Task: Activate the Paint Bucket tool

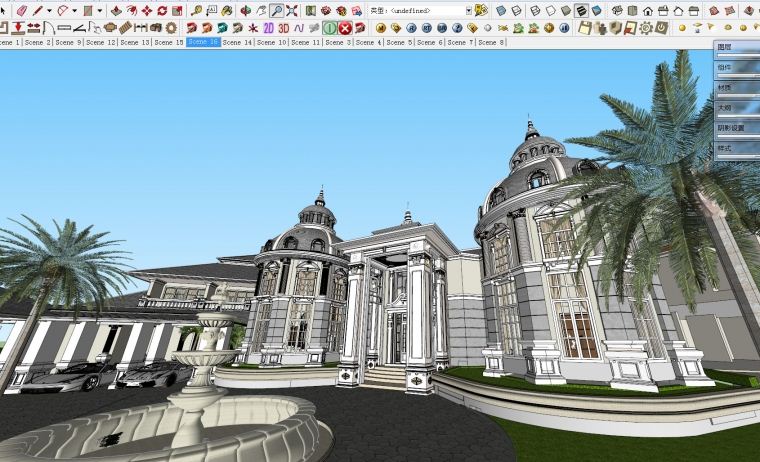Action: (227, 10)
